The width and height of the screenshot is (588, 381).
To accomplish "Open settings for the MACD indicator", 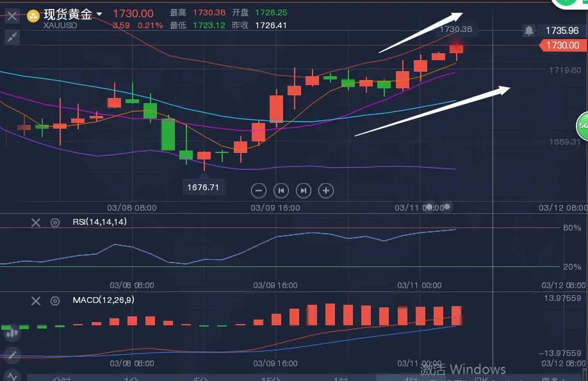I will pyautogui.click(x=54, y=300).
